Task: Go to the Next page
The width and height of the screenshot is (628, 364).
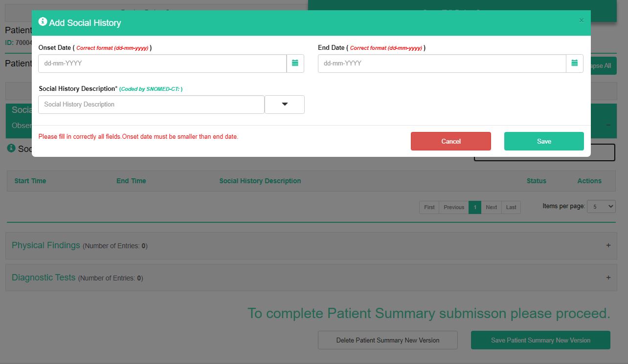Action: tap(491, 207)
